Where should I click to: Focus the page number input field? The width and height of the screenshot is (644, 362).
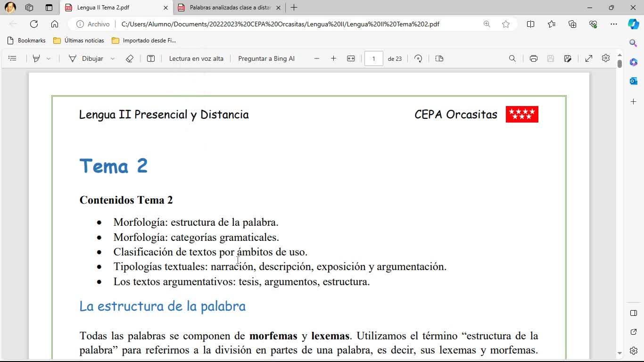click(x=373, y=58)
